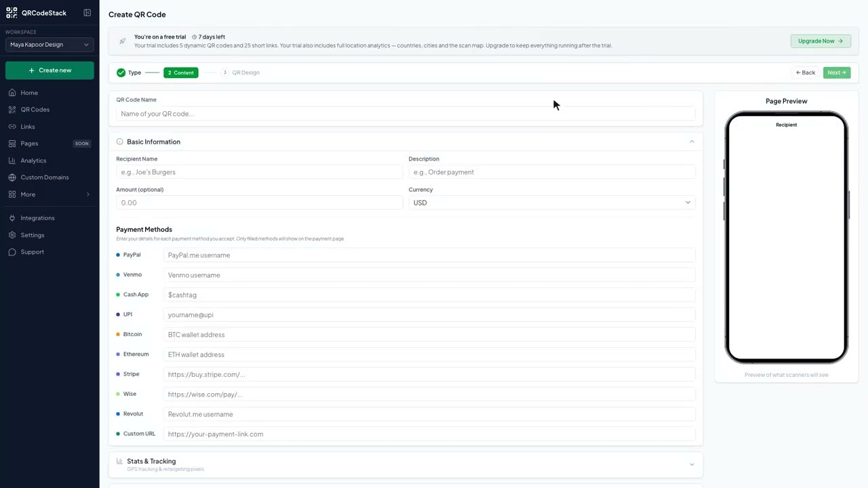Expand the More sidebar menu
Image resolution: width=868 pixels, height=488 pixels.
tap(50, 195)
